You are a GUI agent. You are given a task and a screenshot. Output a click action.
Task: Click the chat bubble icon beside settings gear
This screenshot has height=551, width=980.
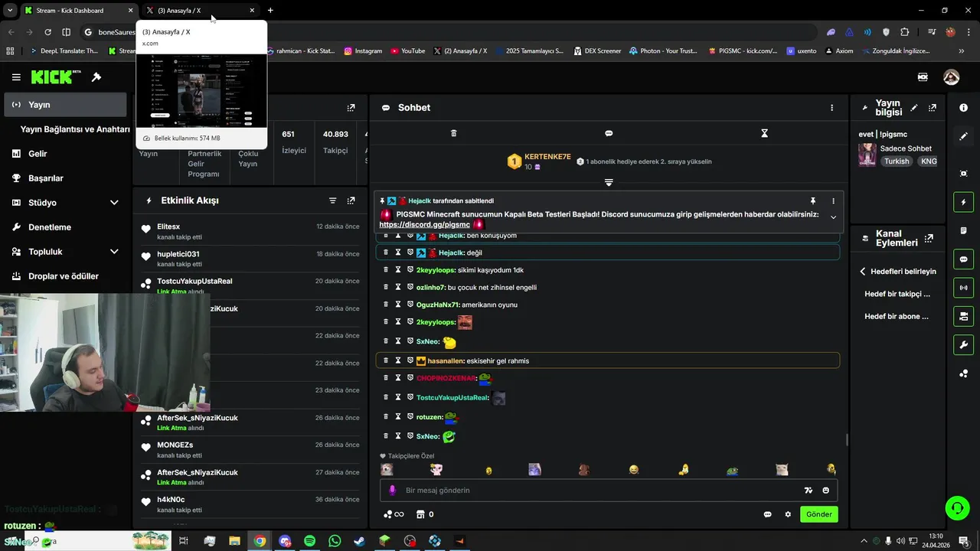point(767,514)
